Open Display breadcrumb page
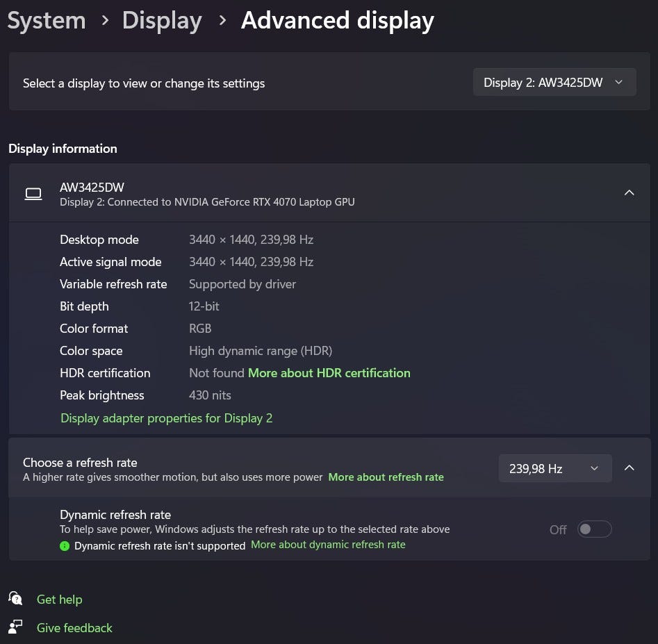The image size is (658, 644). (x=162, y=21)
